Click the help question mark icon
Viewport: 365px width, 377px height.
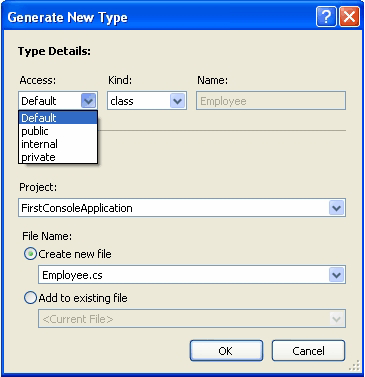pyautogui.click(x=326, y=16)
